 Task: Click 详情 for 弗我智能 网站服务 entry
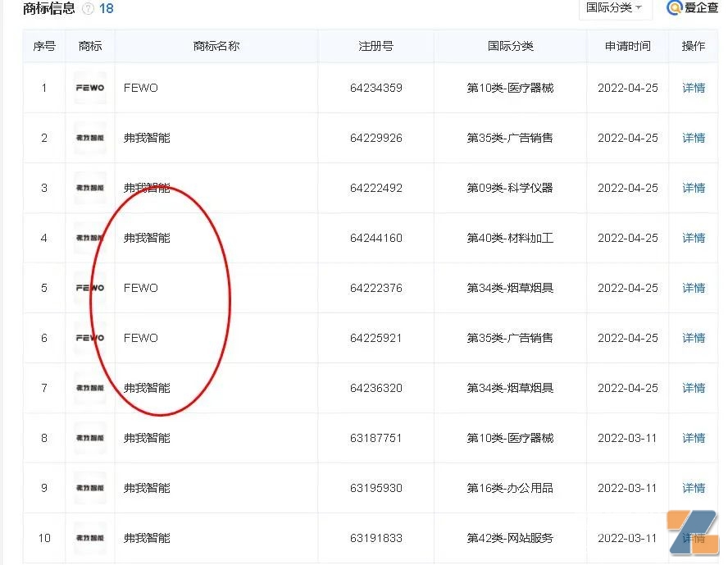click(693, 538)
